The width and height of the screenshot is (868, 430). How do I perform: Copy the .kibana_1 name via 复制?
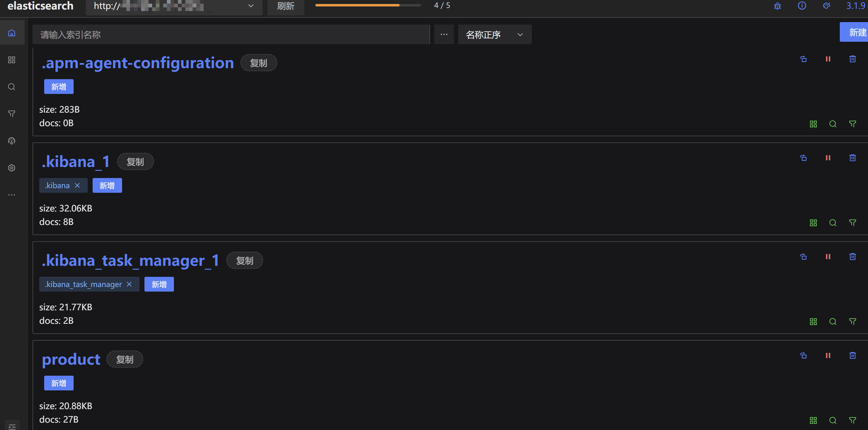click(x=135, y=161)
